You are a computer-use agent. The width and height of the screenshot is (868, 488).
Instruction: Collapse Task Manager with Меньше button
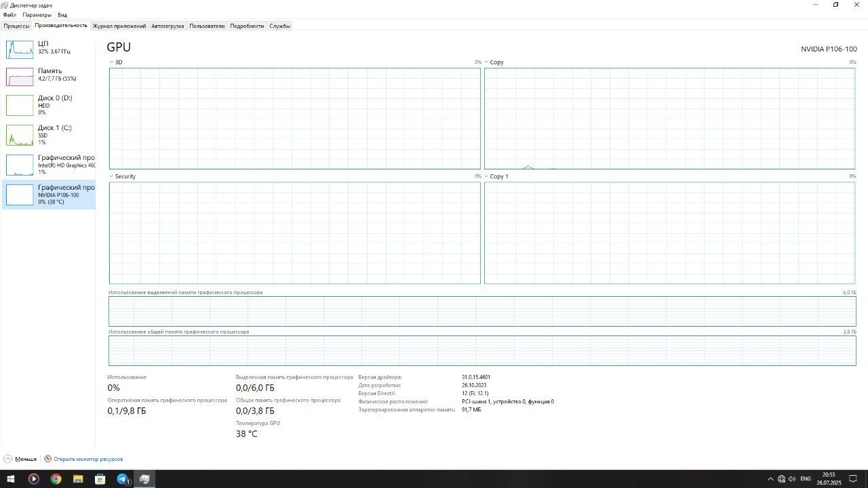[20, 459]
